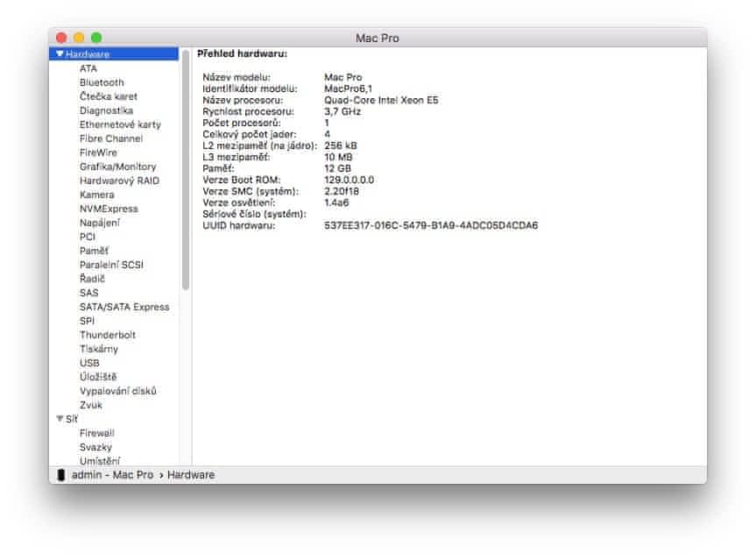Image resolution: width=756 pixels, height=554 pixels.
Task: Show the Úložiště storage details
Action: click(x=97, y=377)
